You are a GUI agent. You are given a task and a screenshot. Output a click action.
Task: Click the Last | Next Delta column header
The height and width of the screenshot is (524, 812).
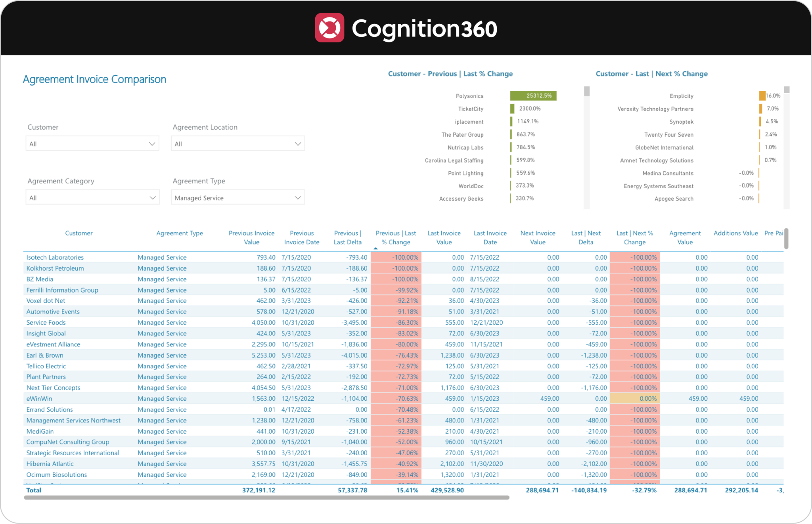586,237
